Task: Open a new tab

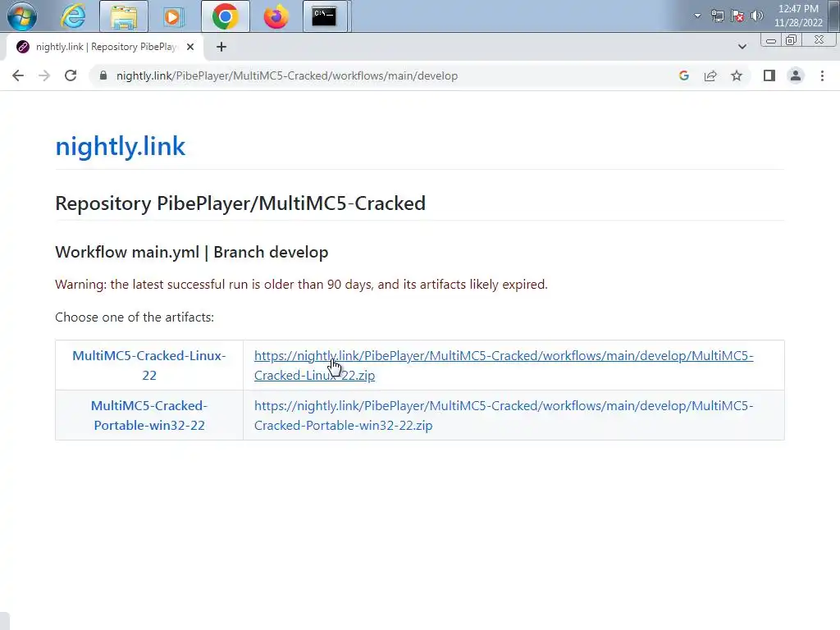Action: 221,47
